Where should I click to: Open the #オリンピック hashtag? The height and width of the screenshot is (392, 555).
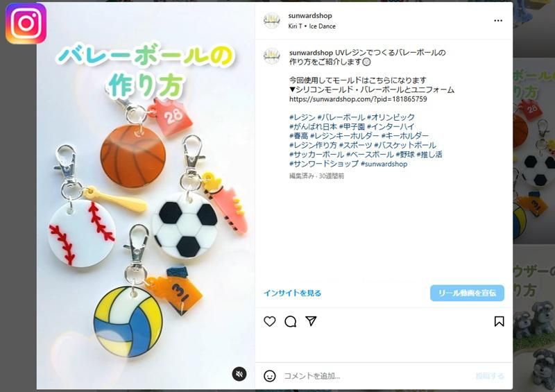[x=391, y=117]
